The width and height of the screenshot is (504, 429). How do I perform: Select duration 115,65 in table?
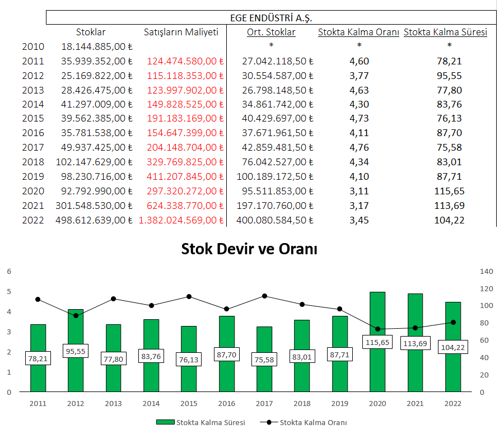[449, 191]
